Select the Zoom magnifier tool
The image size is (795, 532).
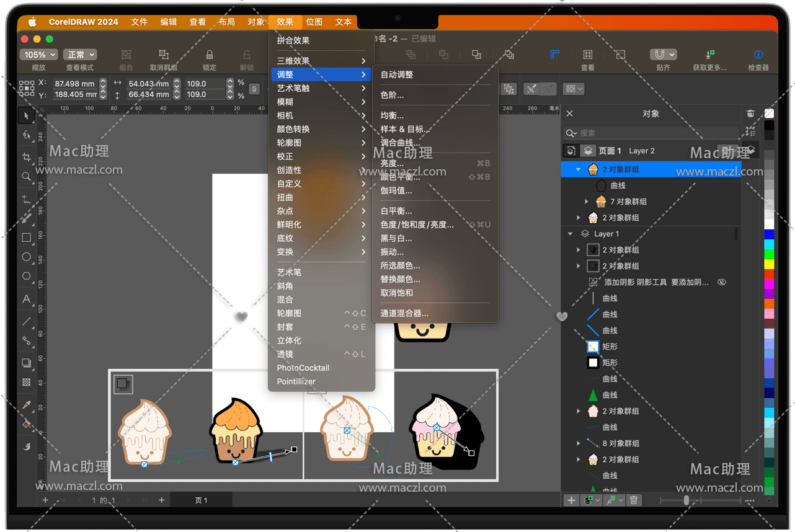[26, 177]
